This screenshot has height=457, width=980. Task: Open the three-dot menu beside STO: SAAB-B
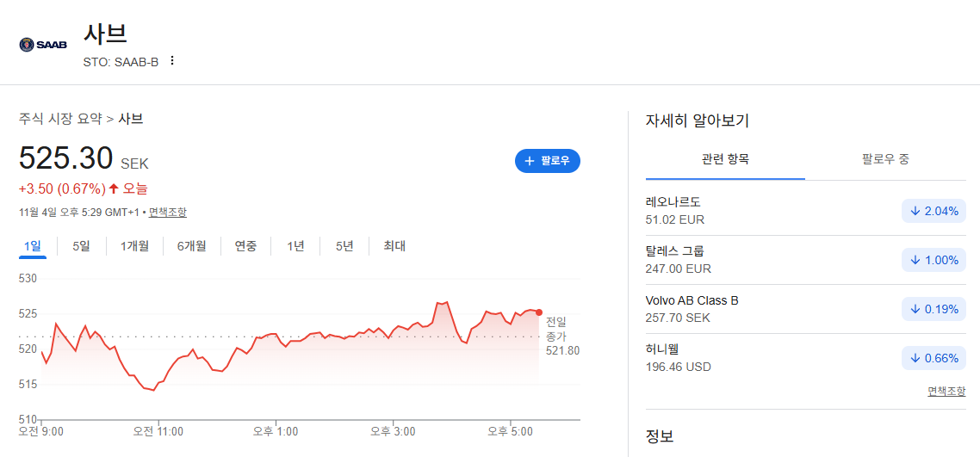[x=172, y=61]
